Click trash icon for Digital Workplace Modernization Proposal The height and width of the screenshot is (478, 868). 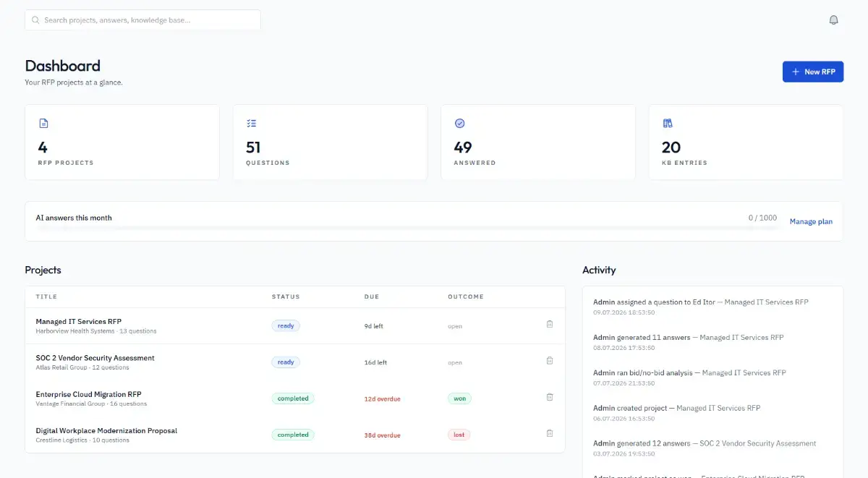549,433
